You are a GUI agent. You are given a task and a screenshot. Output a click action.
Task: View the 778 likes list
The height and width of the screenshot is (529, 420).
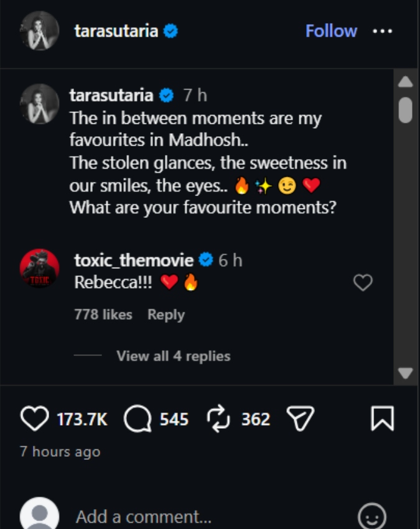pyautogui.click(x=103, y=315)
